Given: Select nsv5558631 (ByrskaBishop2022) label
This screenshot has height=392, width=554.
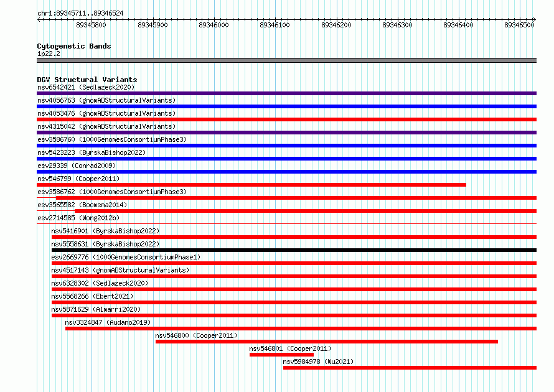Looking at the screenshot, I should 105,244.
